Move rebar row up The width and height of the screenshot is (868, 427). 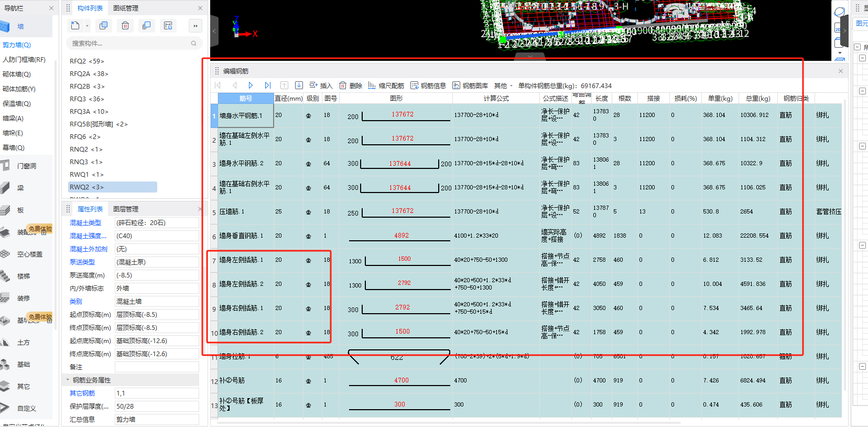(284, 85)
